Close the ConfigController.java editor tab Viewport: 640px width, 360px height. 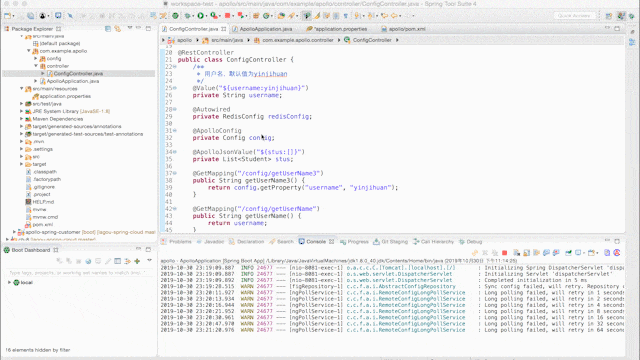coord(224,29)
